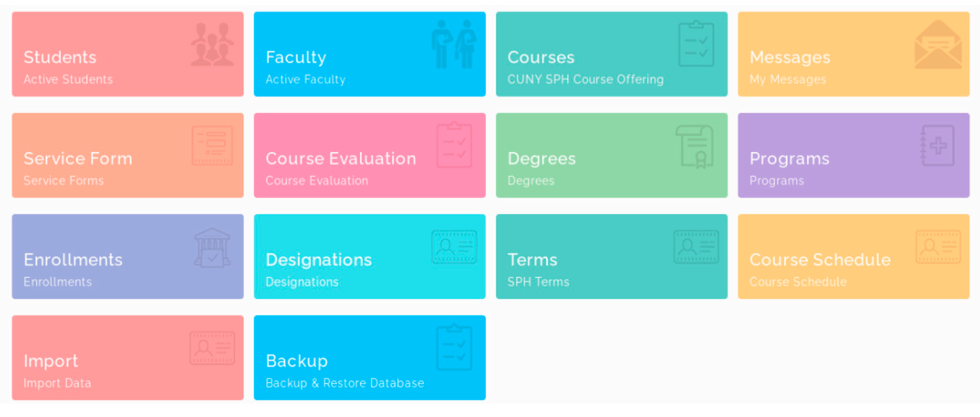Click the ID card icon on Designations
This screenshot has height=417, width=980.
(x=454, y=247)
